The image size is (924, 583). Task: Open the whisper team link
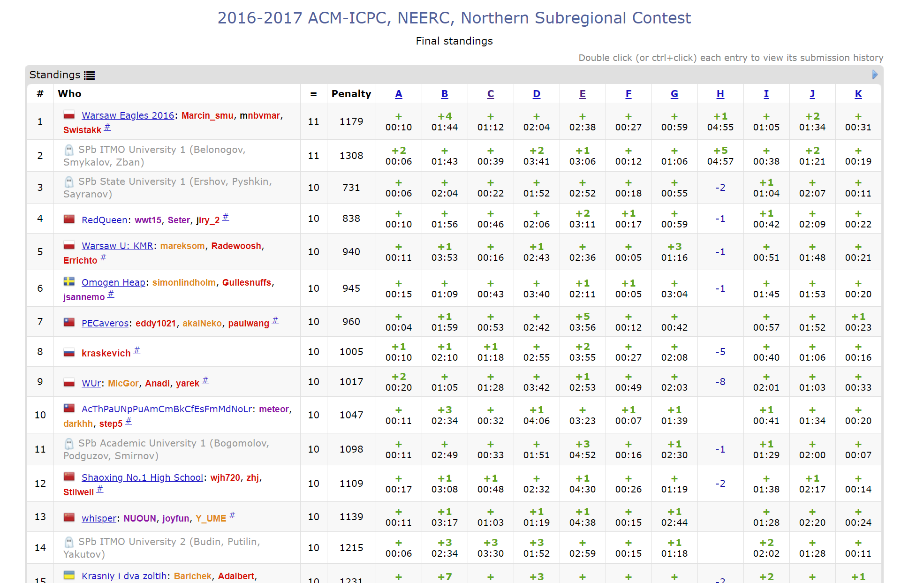(99, 518)
